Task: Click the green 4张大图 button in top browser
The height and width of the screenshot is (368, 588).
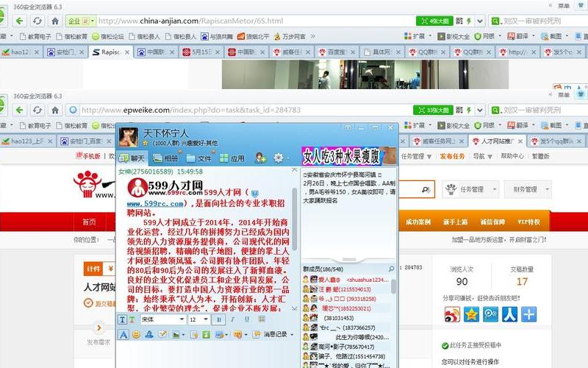Action: [x=434, y=21]
